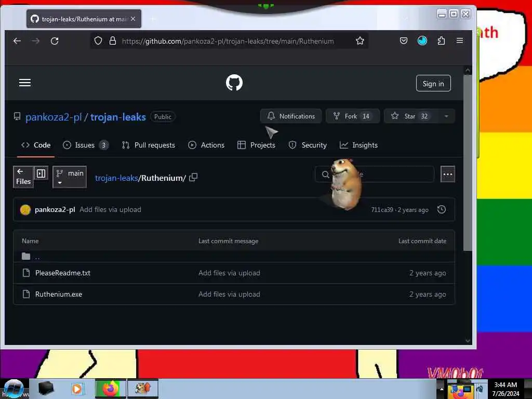Screen dimensions: 532x399
Task: Open the Firefox taskbar icon
Action: (x=110, y=389)
